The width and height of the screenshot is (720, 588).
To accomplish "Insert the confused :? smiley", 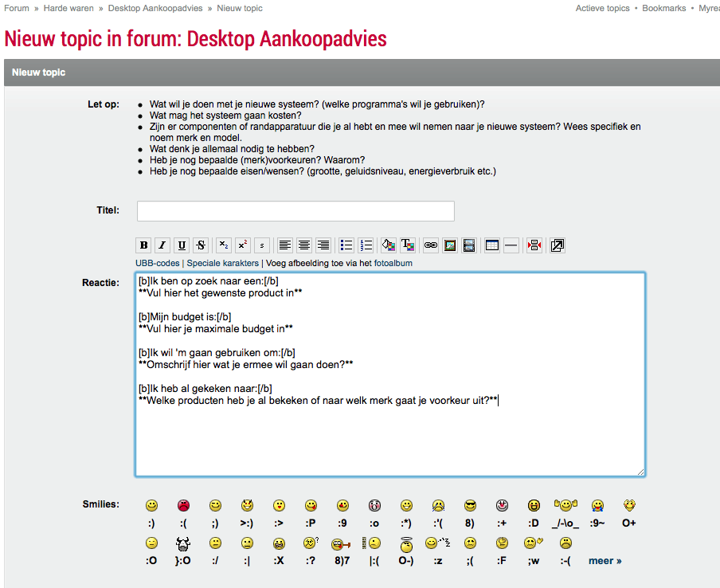I will click(x=311, y=543).
